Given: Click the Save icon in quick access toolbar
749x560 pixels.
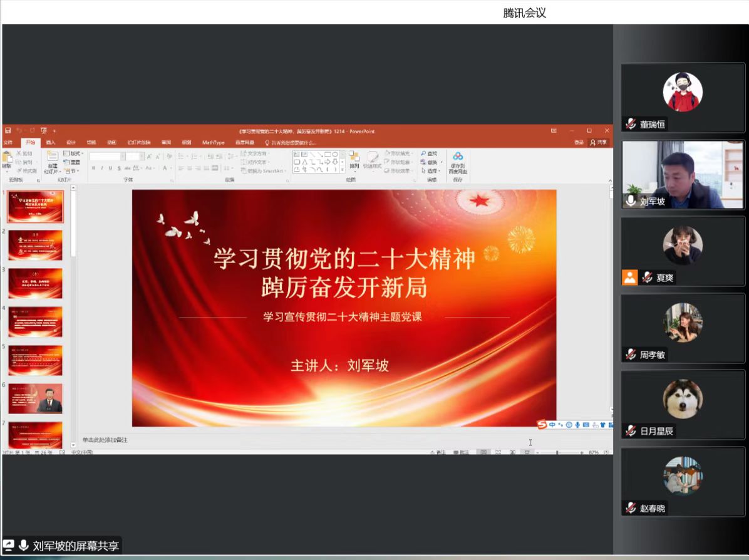Looking at the screenshot, I should (x=8, y=131).
